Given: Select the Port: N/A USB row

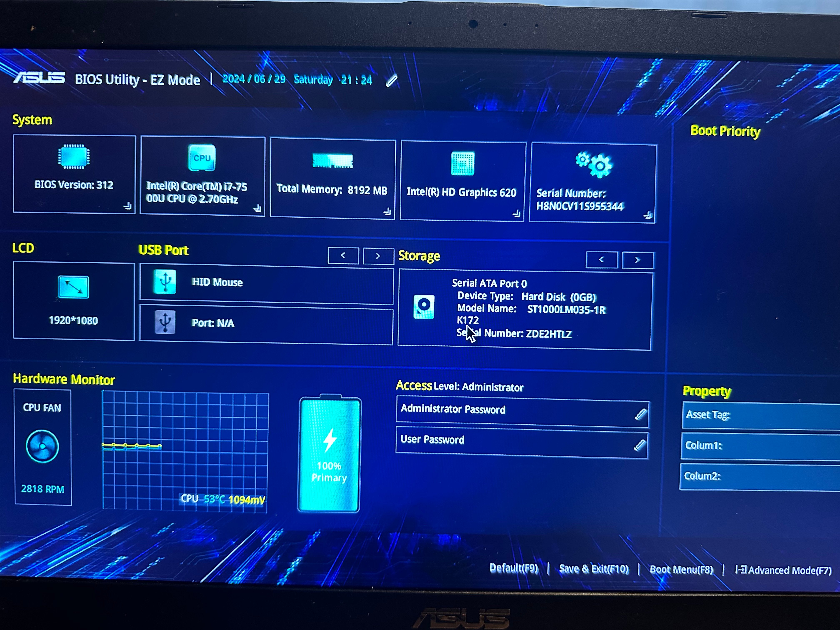Looking at the screenshot, I should click(266, 325).
